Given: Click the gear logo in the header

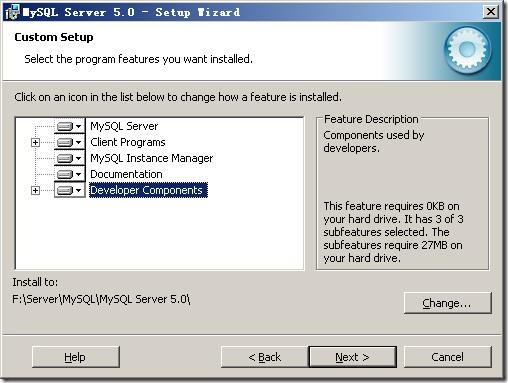Looking at the screenshot, I should [x=468, y=50].
